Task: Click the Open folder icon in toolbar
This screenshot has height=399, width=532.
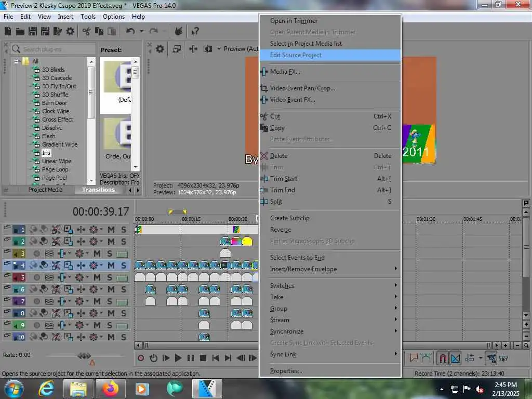Action: 20,32
